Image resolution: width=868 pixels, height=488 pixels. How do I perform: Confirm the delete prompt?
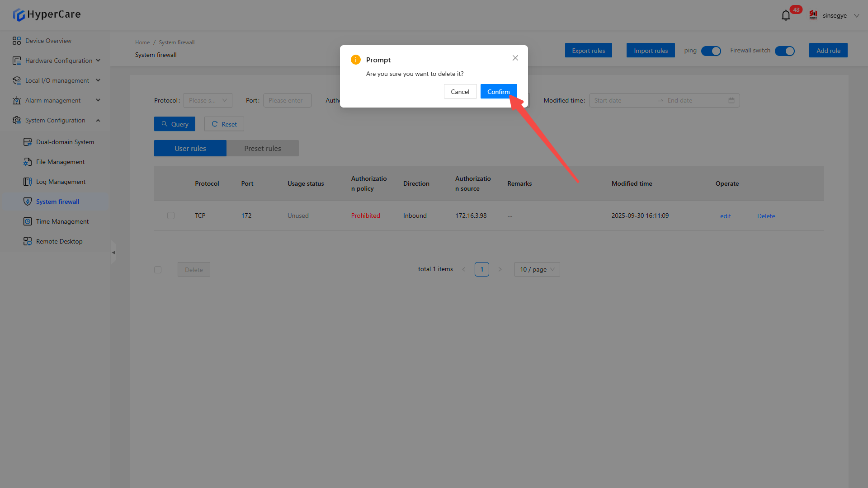[x=498, y=92]
